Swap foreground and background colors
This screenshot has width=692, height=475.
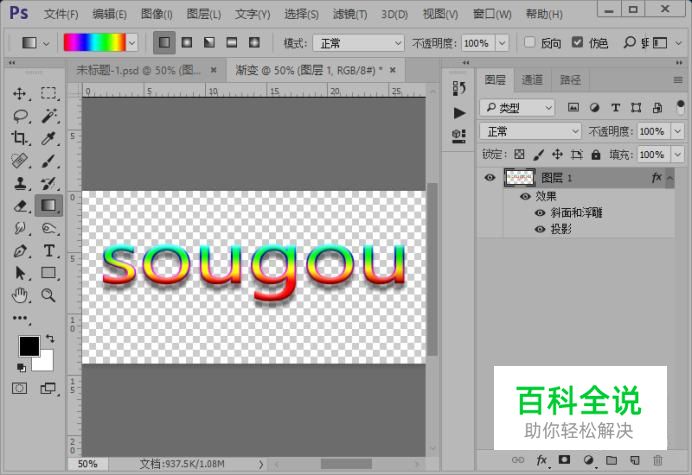tap(50, 339)
